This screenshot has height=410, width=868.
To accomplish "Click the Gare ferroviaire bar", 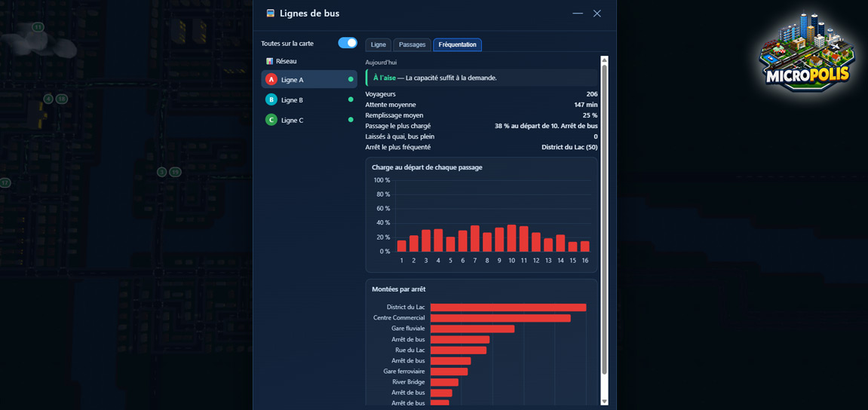I will pyautogui.click(x=449, y=372).
